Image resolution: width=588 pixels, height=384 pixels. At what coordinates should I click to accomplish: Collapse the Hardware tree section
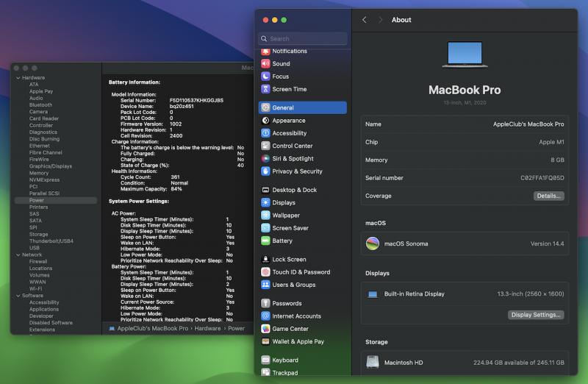coord(18,78)
